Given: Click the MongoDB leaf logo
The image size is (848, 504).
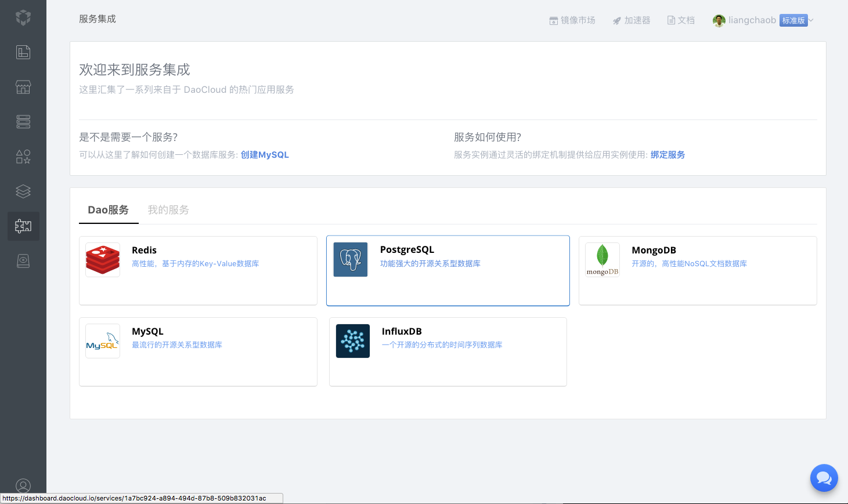Looking at the screenshot, I should click(602, 260).
